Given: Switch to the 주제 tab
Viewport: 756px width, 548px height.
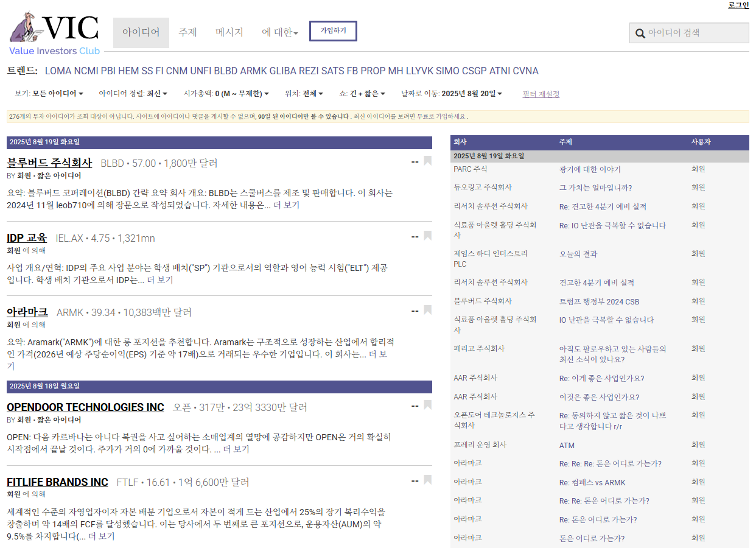Looking at the screenshot, I should tap(187, 33).
